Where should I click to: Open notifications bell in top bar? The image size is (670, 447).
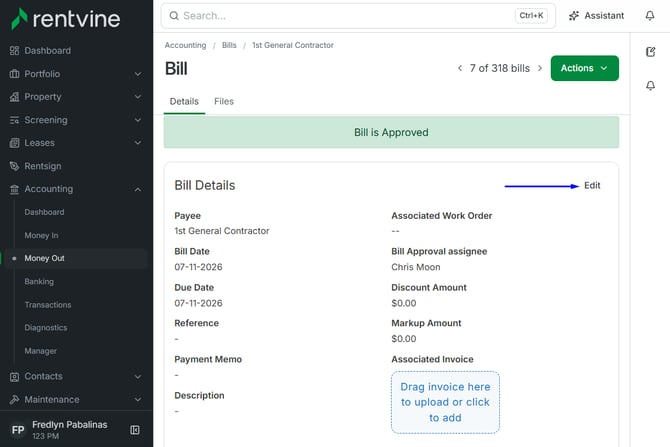click(650, 16)
